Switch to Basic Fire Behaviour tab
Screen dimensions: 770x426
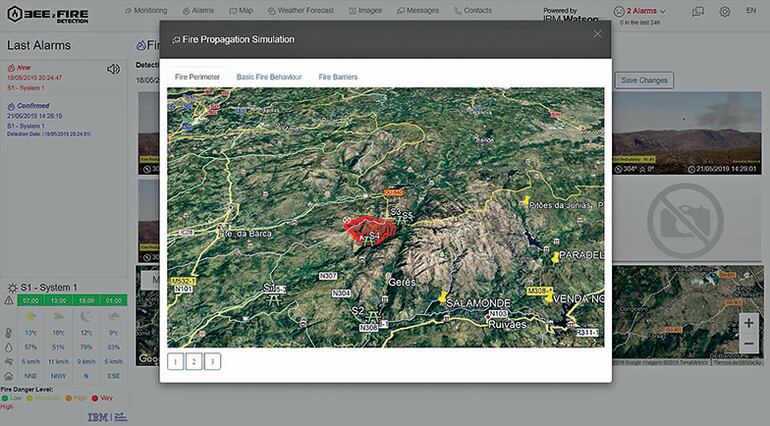click(269, 77)
